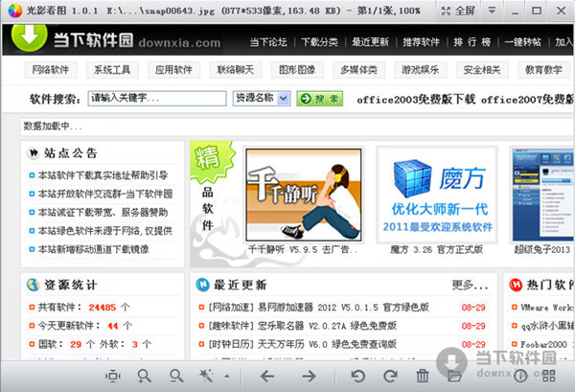Viewport: 575px width, 392px height.
Task: Open 当下论坛 in the top navigation
Action: point(268,42)
